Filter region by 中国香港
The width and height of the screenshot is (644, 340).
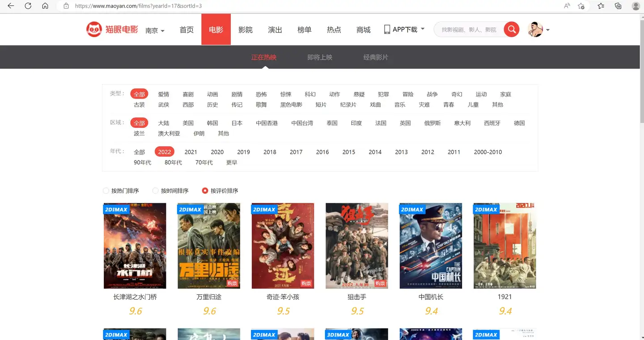click(267, 123)
